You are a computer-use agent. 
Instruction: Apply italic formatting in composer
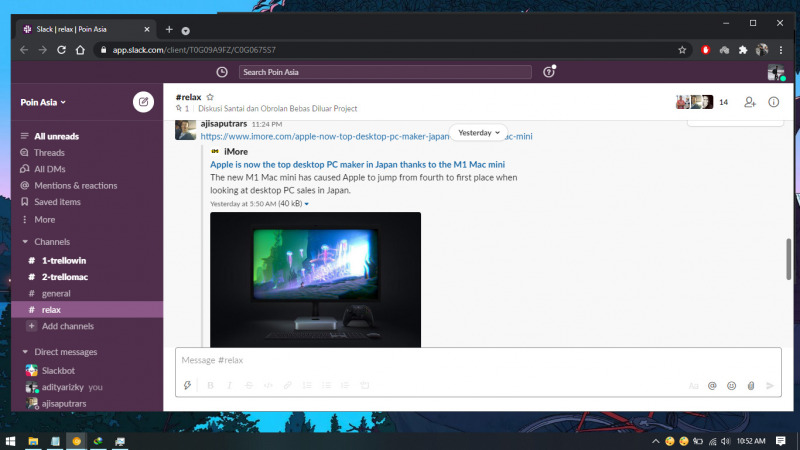[x=230, y=385]
